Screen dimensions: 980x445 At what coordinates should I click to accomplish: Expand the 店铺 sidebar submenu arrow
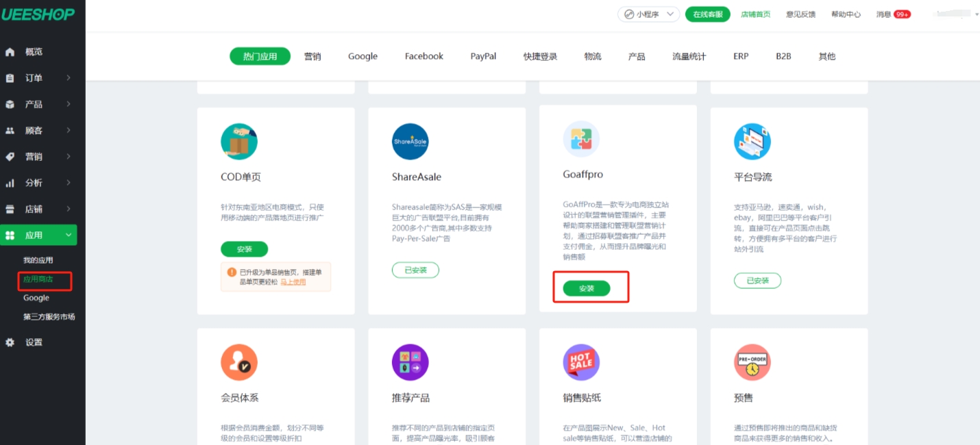coord(69,209)
